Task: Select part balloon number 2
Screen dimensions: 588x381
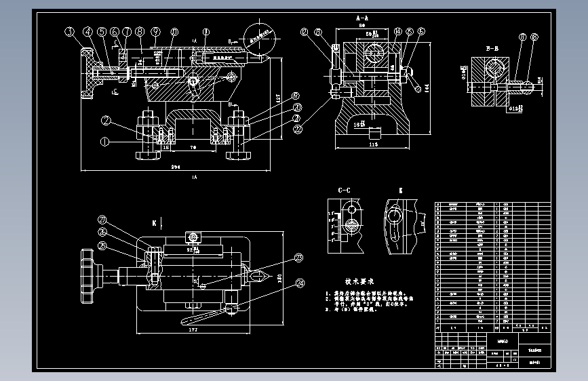Action: pyautogui.click(x=106, y=121)
